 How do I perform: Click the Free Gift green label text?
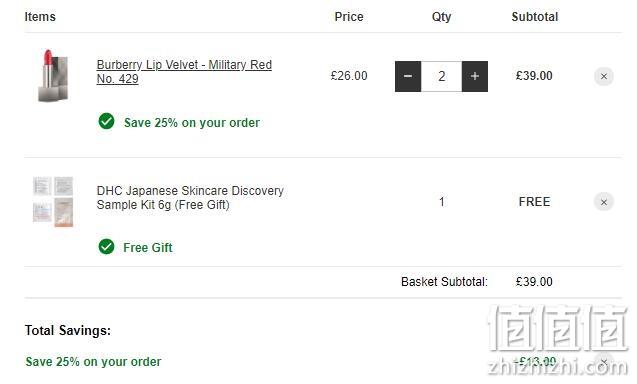tap(148, 247)
